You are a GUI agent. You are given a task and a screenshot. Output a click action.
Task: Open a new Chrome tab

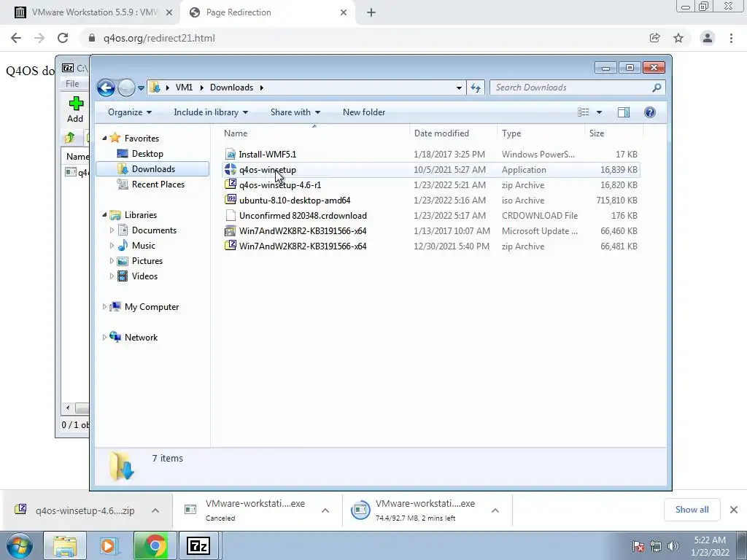point(371,13)
